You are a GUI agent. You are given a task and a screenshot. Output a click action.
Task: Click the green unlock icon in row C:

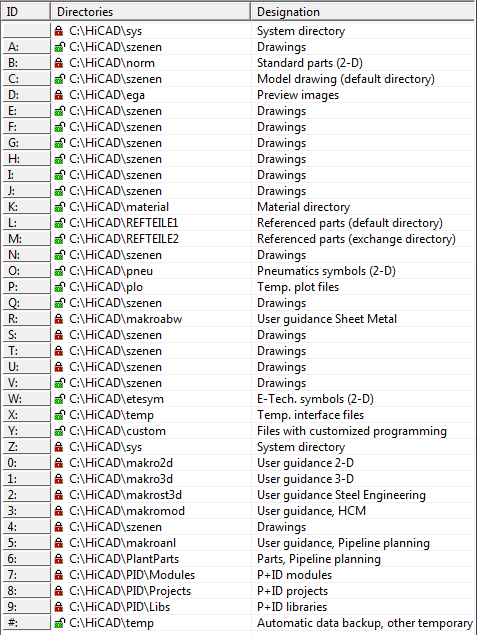tap(60, 79)
